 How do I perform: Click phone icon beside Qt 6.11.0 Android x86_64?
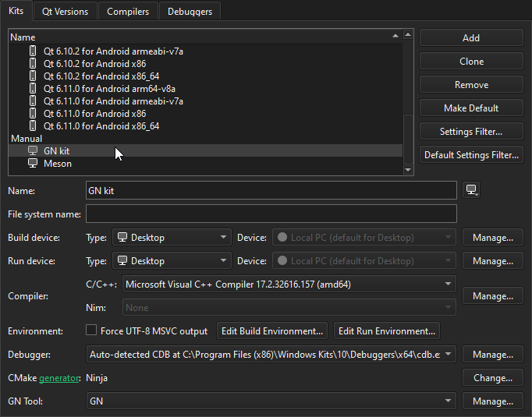[33, 126]
